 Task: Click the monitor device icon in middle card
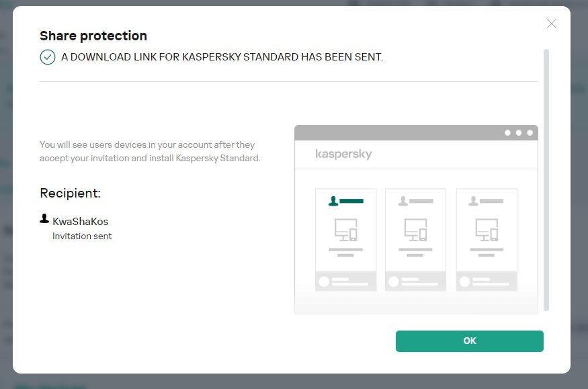click(x=415, y=230)
